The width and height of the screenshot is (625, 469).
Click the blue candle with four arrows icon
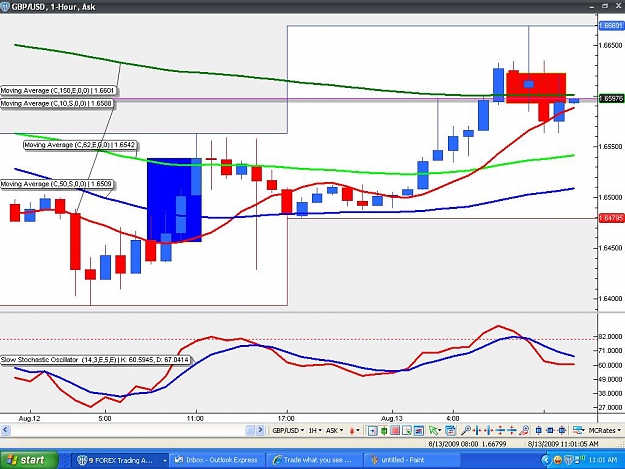click(x=562, y=430)
